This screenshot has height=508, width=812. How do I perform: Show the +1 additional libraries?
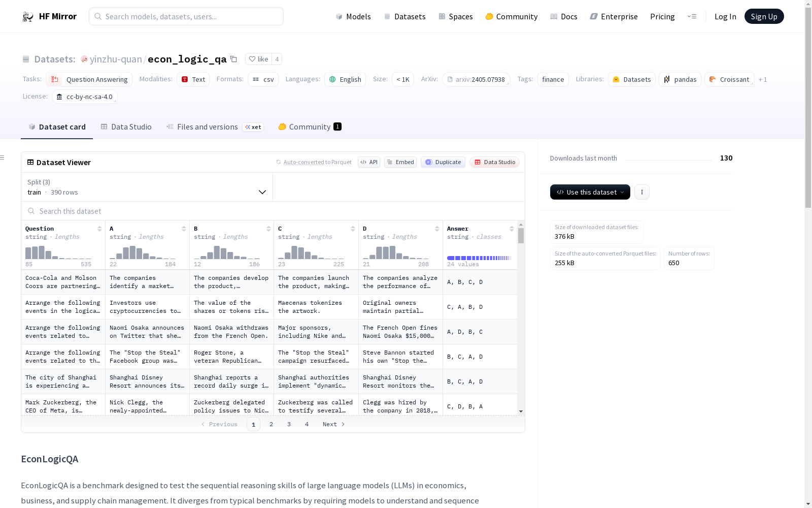[763, 79]
